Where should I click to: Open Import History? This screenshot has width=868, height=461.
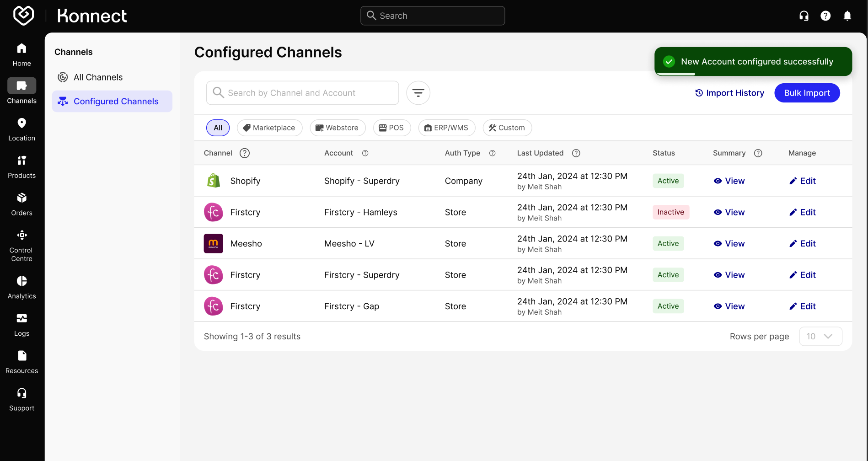[730, 93]
